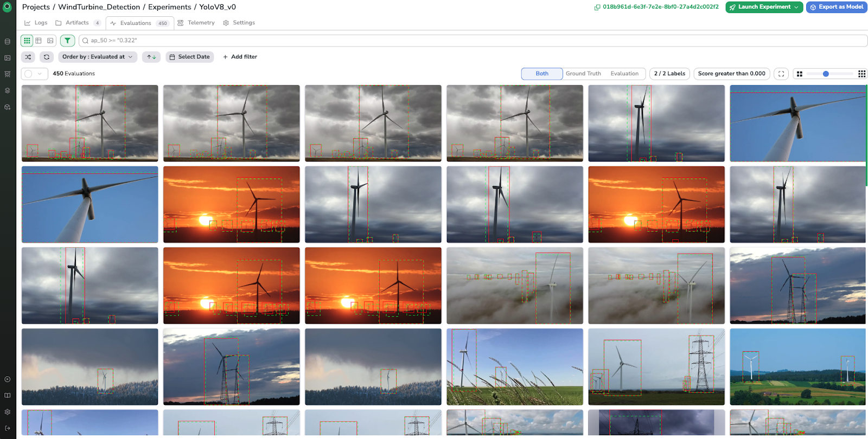Open the Order by Evaluated at dropdown
Screen dimensions: 868x439
pyautogui.click(x=98, y=57)
